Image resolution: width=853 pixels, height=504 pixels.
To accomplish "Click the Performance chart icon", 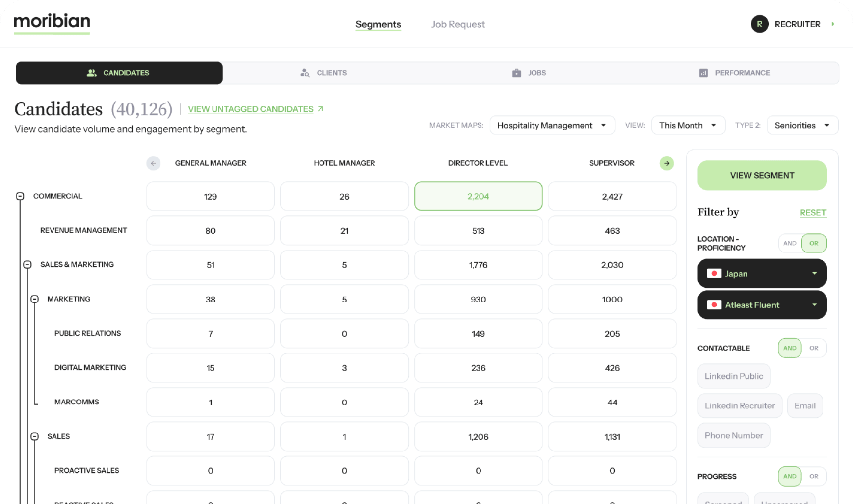I will pyautogui.click(x=703, y=73).
